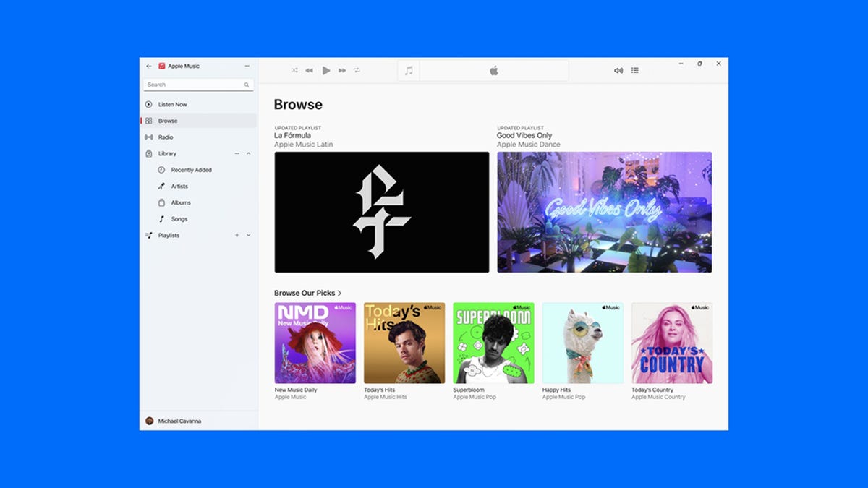868x488 pixels.
Task: Open New Music Daily cover
Action: click(x=315, y=343)
